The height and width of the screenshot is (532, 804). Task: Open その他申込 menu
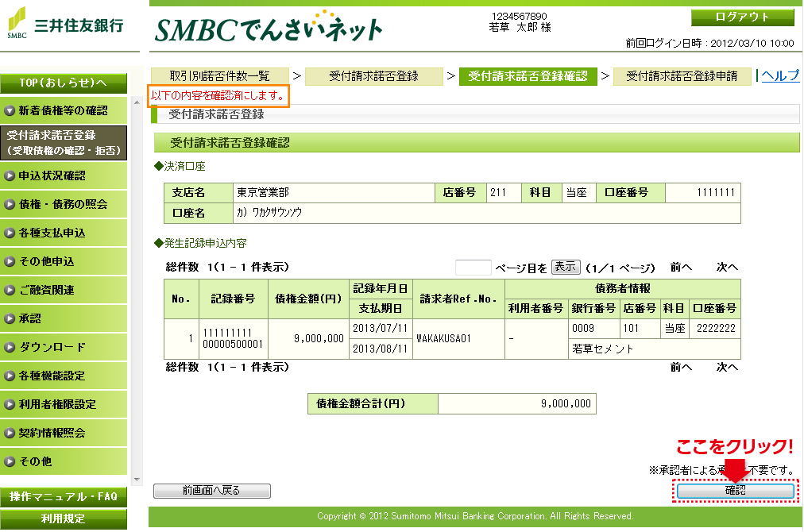(x=63, y=261)
